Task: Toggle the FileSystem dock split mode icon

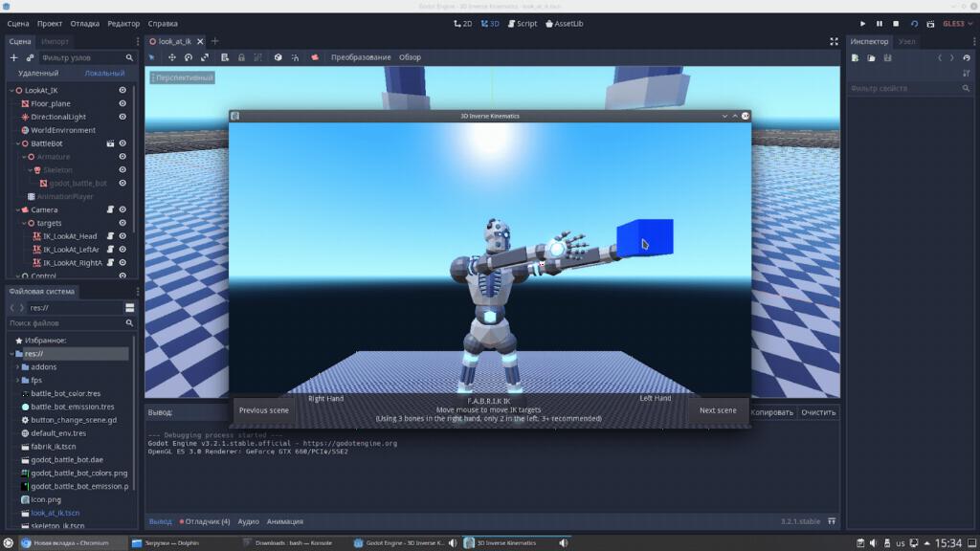Action: point(129,308)
